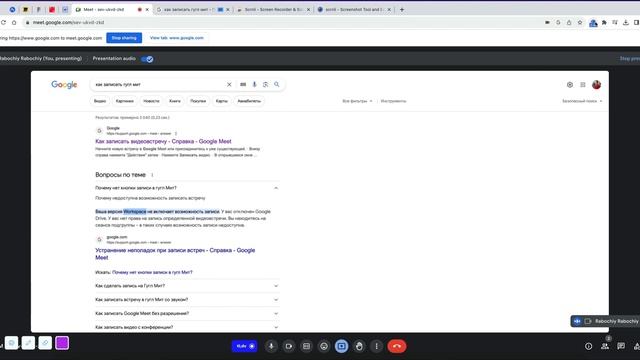This screenshot has height=360, width=640.
Task: Click Stop sharing button
Action: [x=124, y=38]
